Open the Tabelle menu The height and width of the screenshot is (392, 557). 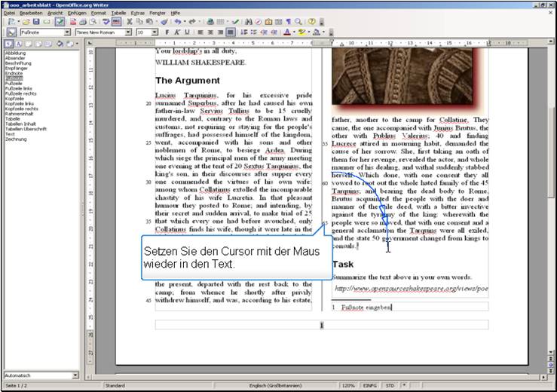[118, 13]
